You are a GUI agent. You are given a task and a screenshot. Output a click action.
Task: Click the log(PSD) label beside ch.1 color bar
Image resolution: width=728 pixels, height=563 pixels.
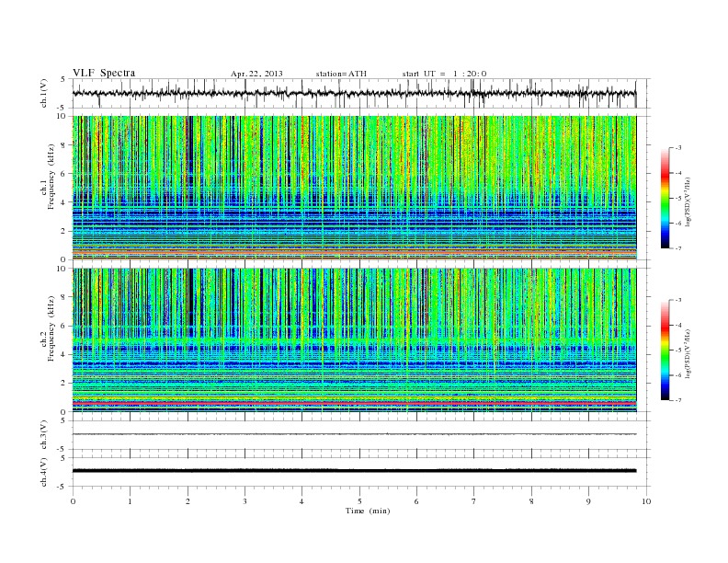689,201
